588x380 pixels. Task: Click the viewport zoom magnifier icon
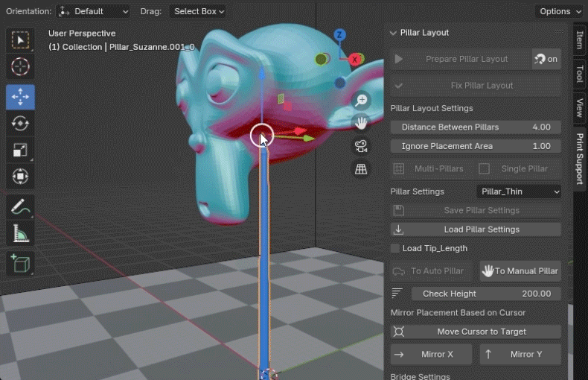click(x=361, y=101)
